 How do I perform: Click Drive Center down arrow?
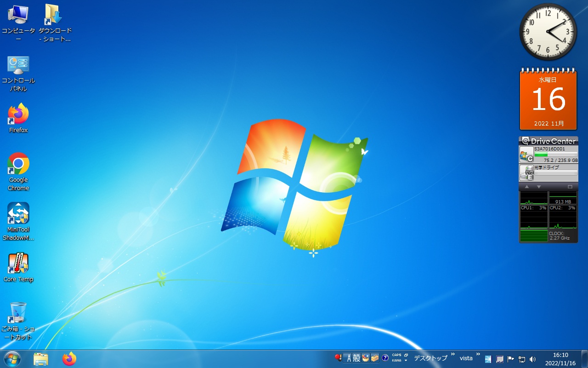[539, 187]
